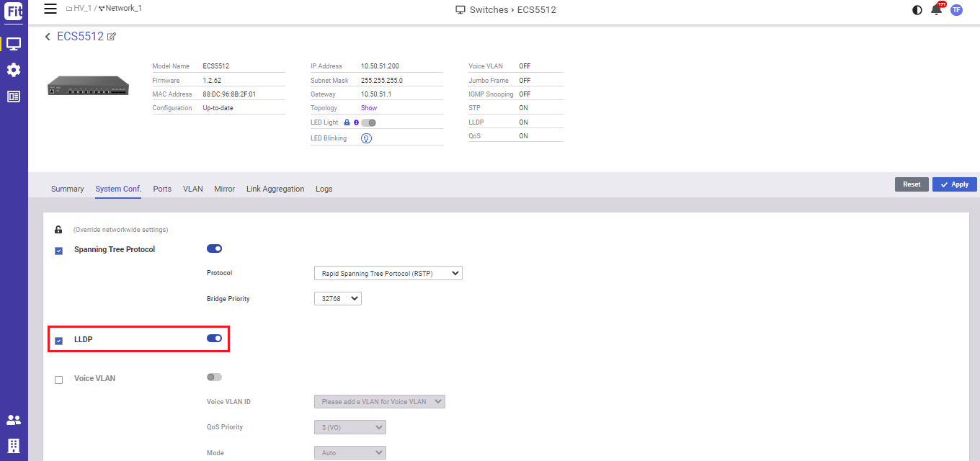
Task: Toggle the LED Light switch
Action: coord(368,122)
